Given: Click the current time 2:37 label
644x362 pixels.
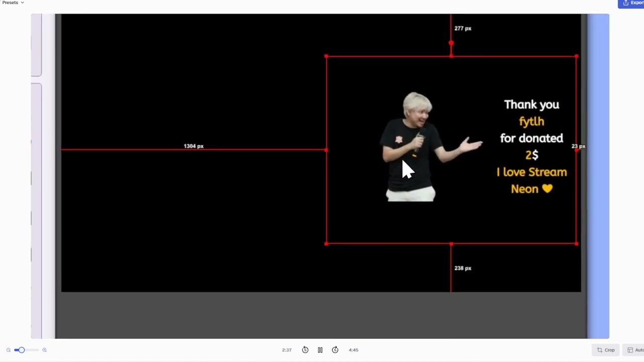Looking at the screenshot, I should pos(287,350).
